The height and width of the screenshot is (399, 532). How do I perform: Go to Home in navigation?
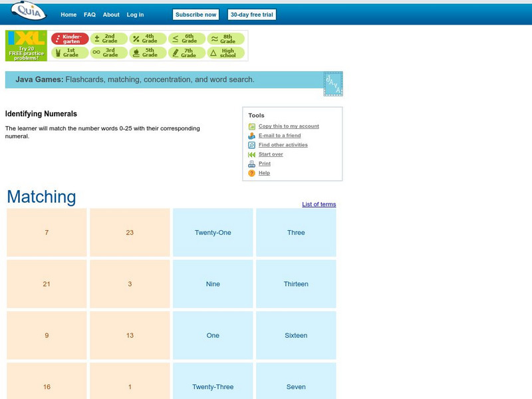click(x=68, y=15)
